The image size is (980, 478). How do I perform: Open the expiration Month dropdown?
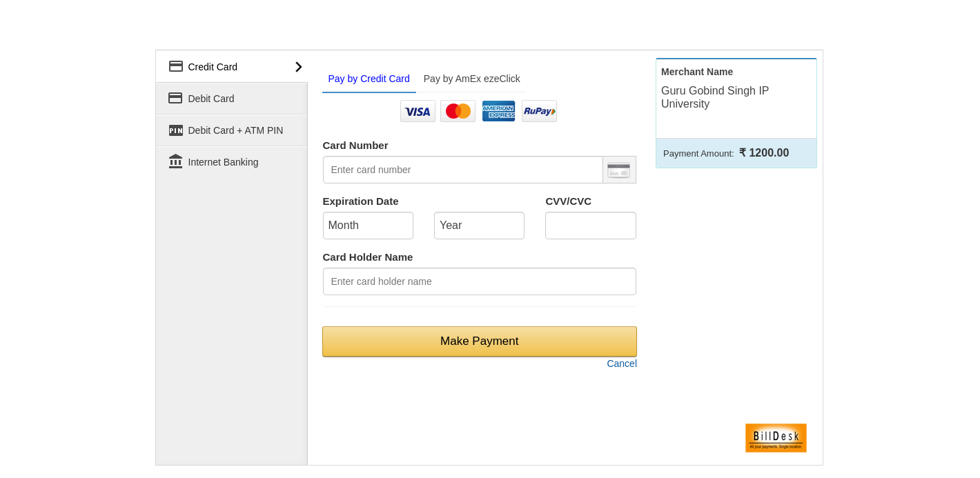pyautogui.click(x=368, y=226)
